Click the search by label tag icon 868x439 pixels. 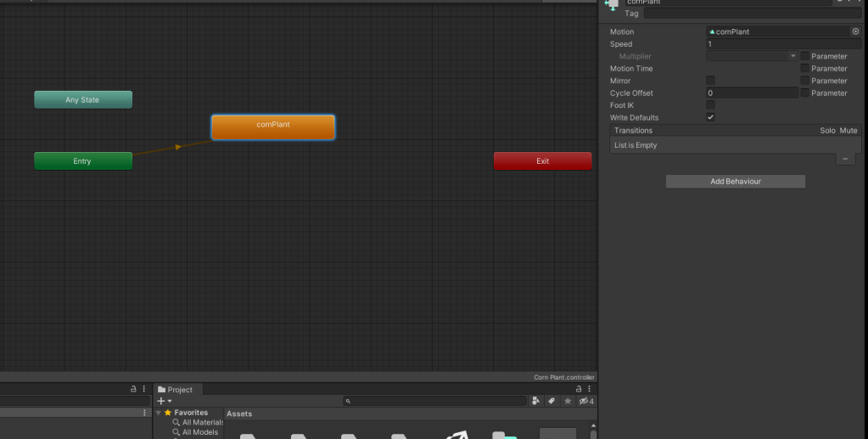[x=551, y=401]
